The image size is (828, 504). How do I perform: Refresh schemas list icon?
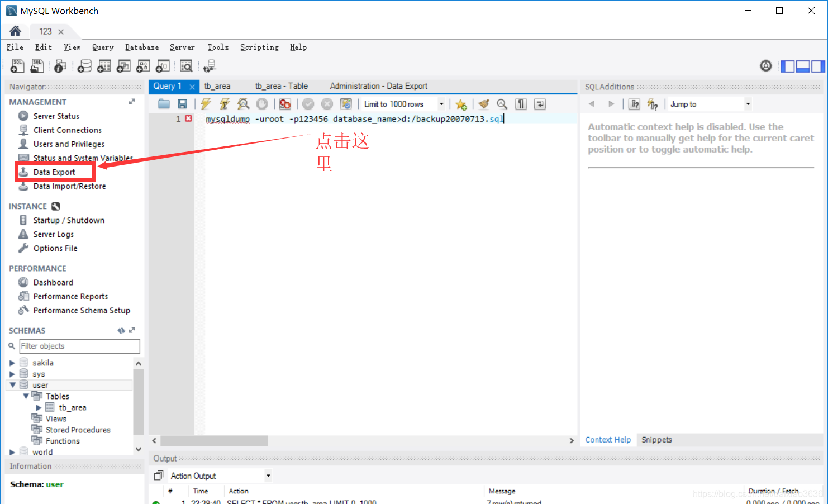click(x=121, y=331)
